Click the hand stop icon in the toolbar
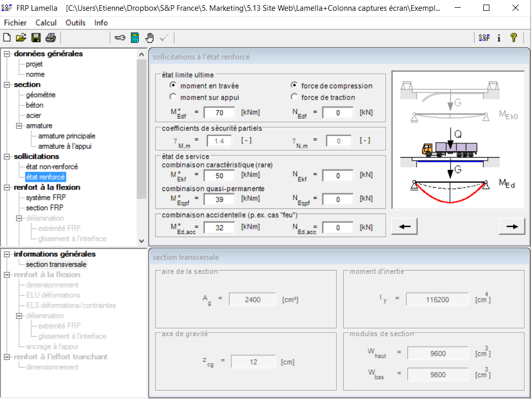 (149, 37)
